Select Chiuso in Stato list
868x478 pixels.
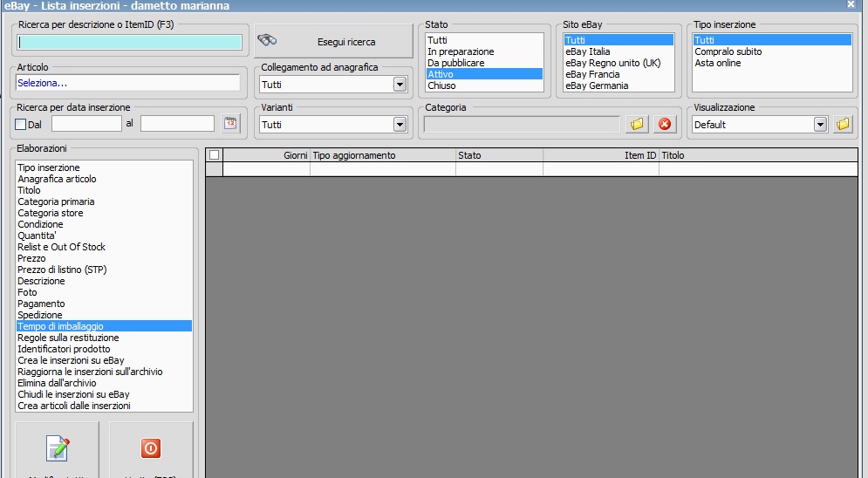point(484,85)
